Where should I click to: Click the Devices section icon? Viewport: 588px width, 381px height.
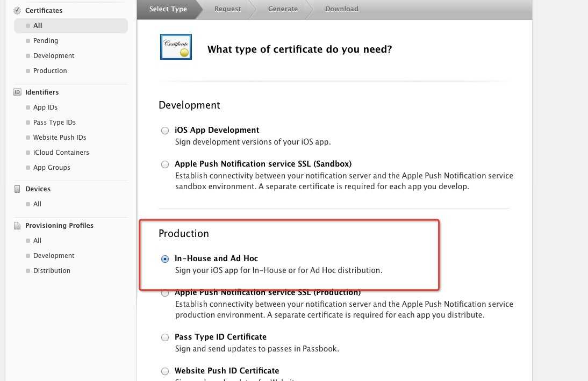point(17,189)
